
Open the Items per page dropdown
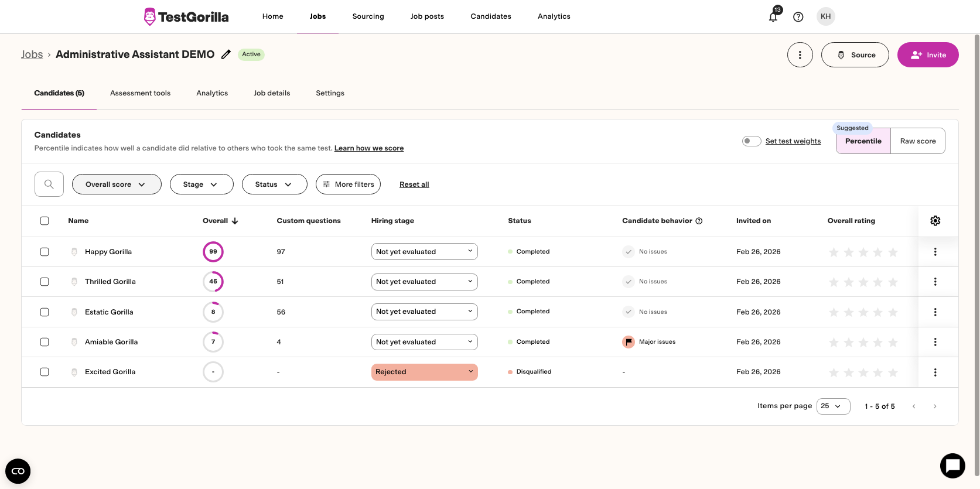[x=832, y=406]
